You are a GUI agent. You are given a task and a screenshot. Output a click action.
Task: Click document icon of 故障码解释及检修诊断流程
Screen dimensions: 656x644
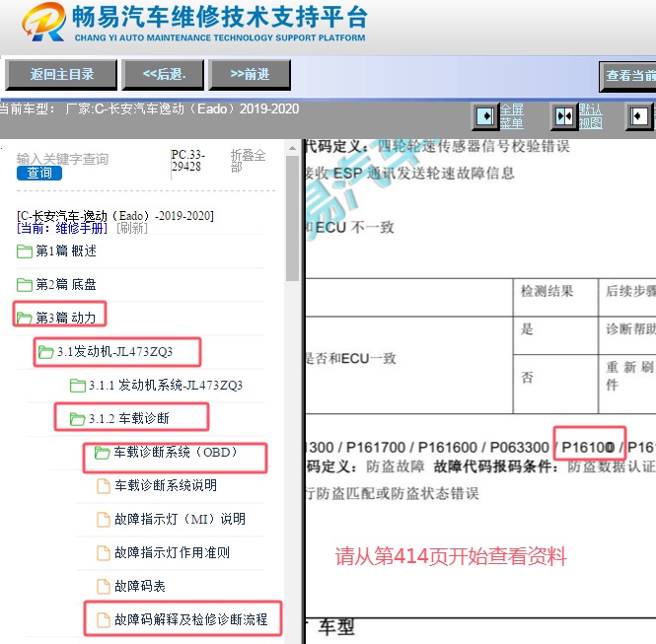[x=104, y=619]
